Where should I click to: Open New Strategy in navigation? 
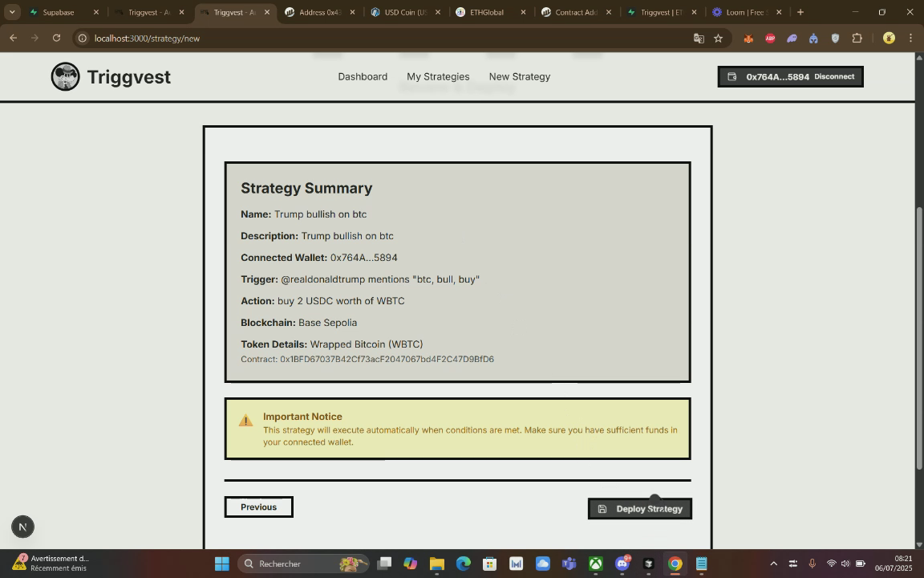[519, 77]
